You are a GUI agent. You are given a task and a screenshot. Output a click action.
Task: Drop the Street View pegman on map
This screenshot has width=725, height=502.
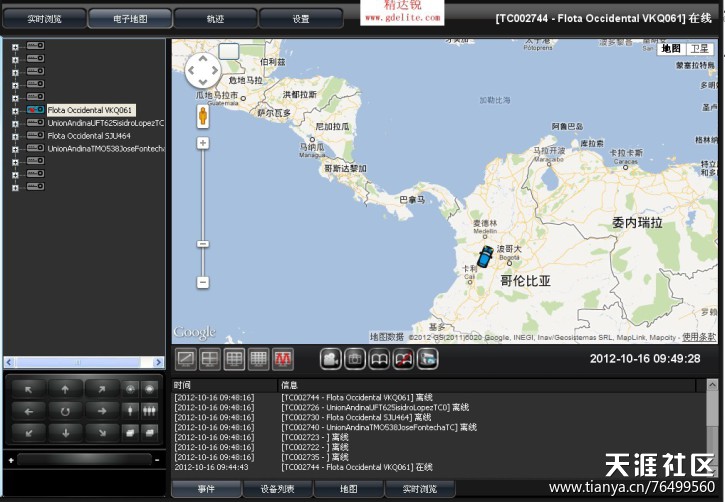(203, 116)
